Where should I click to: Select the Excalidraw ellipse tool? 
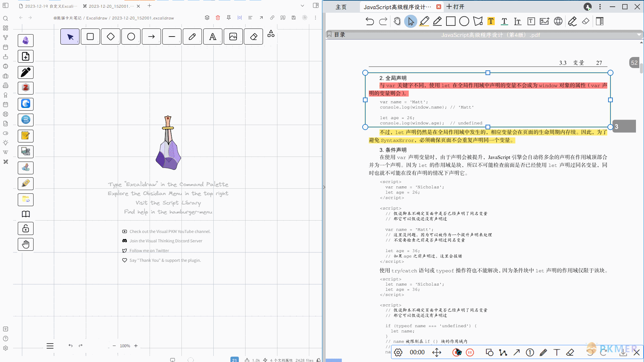click(131, 37)
